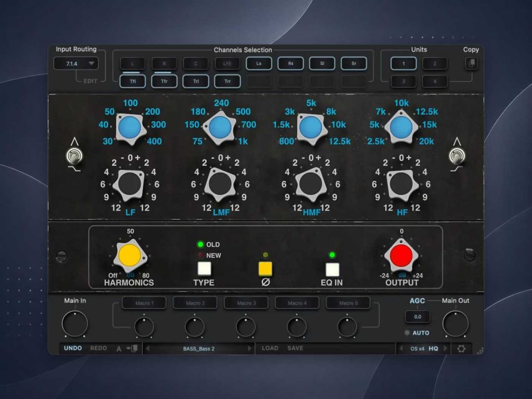Image resolution: width=532 pixels, height=399 pixels.
Task: Click the AGC 0.0 value field
Action: (x=418, y=317)
